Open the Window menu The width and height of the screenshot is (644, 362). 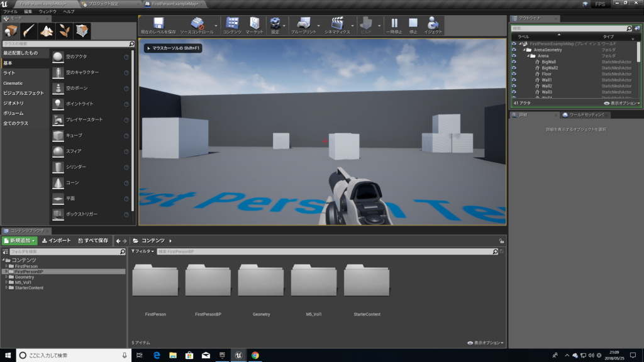click(x=48, y=11)
